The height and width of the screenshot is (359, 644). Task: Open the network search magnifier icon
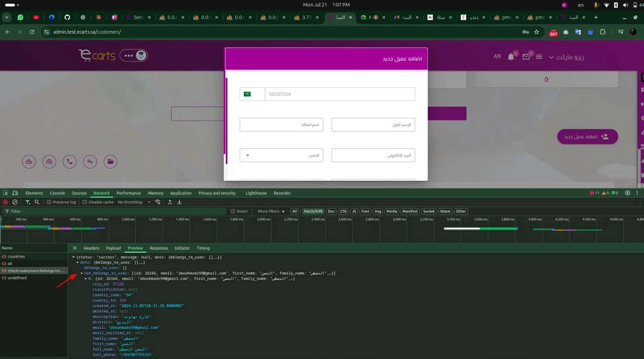[37, 202]
